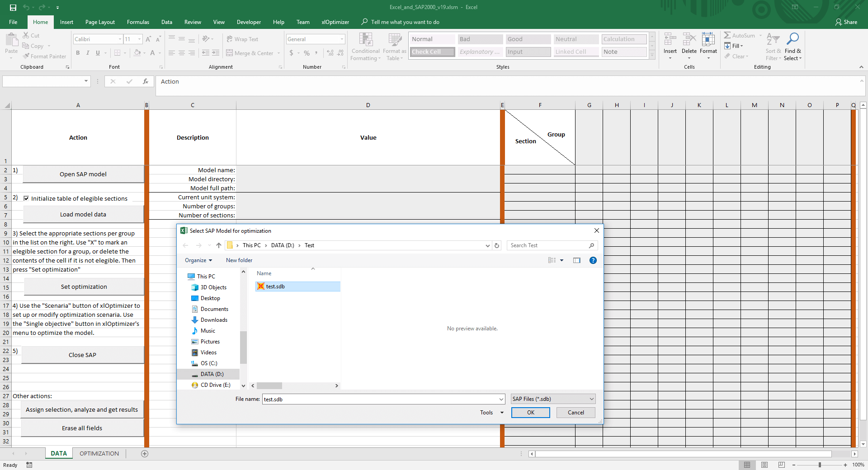Click the Increase Font Size icon
The height and width of the screenshot is (470, 868).
coord(148,39)
